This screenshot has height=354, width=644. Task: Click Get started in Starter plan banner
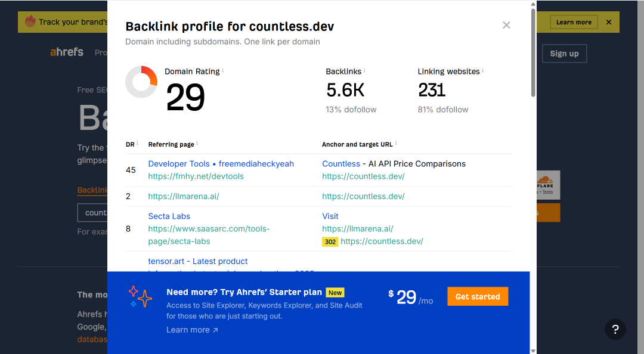point(478,297)
